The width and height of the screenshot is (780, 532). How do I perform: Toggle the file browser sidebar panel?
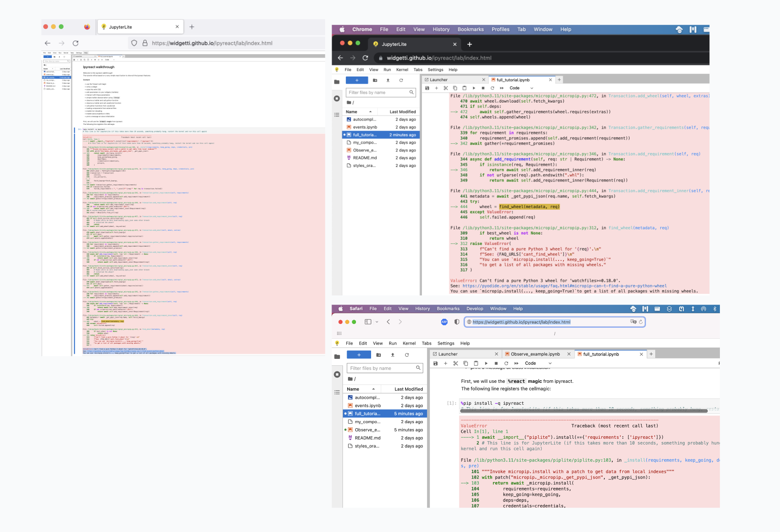pyautogui.click(x=337, y=81)
